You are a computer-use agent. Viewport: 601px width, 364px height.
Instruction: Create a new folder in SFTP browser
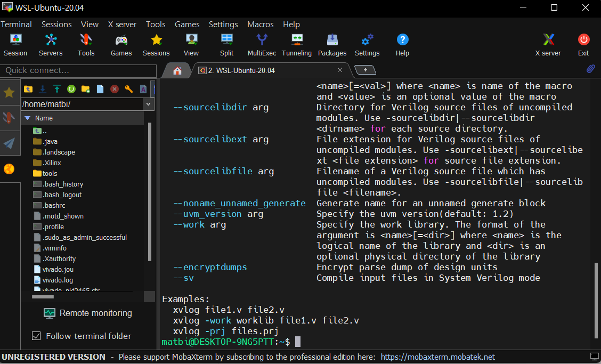click(x=85, y=89)
